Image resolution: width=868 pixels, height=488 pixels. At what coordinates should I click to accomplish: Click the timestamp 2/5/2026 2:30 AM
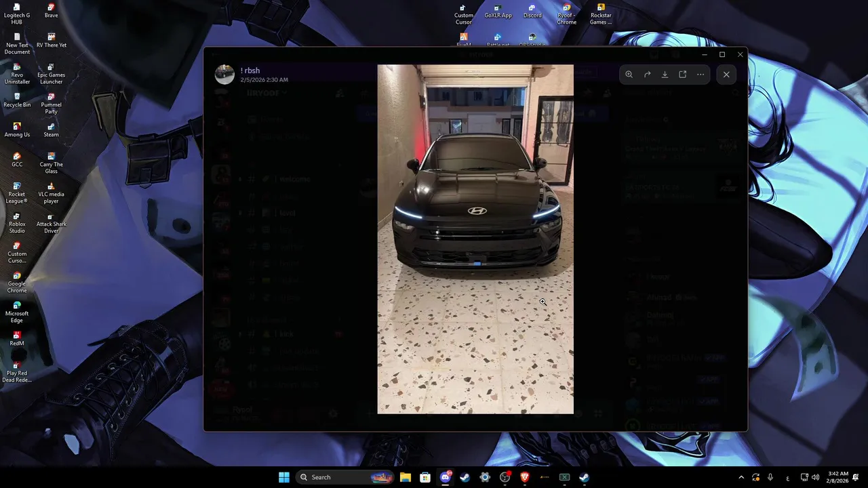pyautogui.click(x=264, y=80)
